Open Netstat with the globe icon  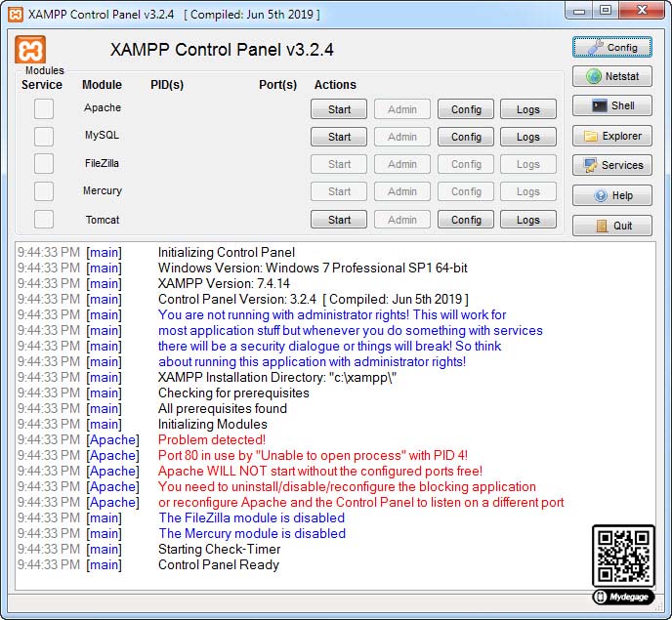tap(612, 77)
